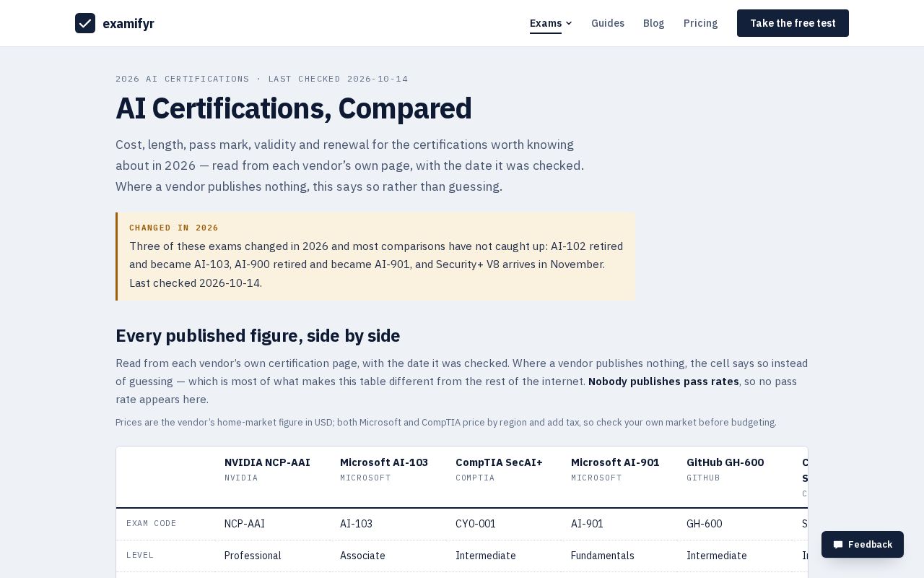This screenshot has width=924, height=578.
Task: Click the COMPTIA vendor sublabel
Action: [475, 478]
